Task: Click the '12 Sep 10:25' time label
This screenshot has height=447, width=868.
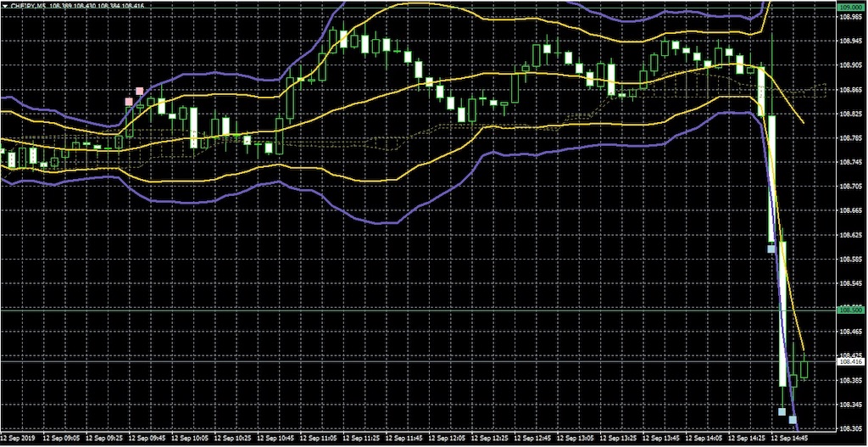Action: [x=231, y=438]
